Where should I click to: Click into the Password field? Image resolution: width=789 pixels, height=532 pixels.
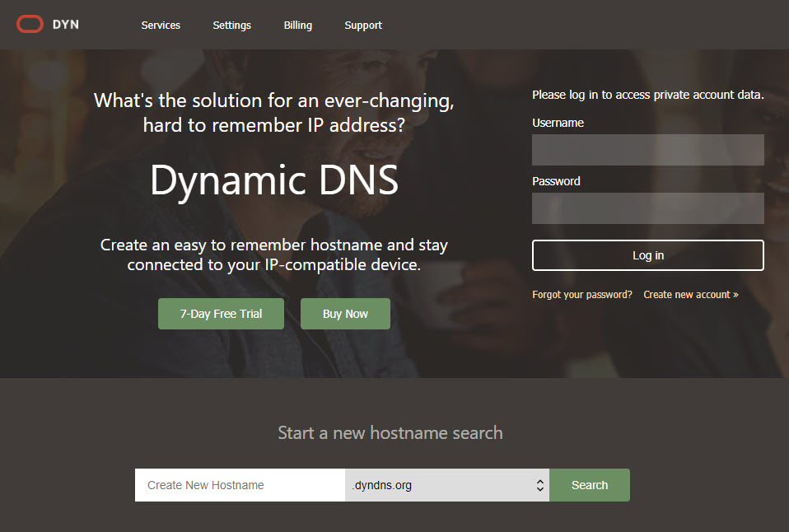(647, 208)
